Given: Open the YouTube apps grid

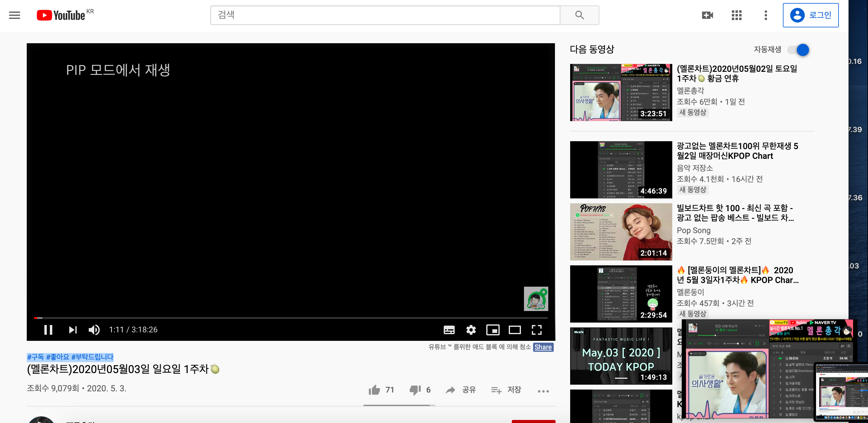Looking at the screenshot, I should click(737, 15).
